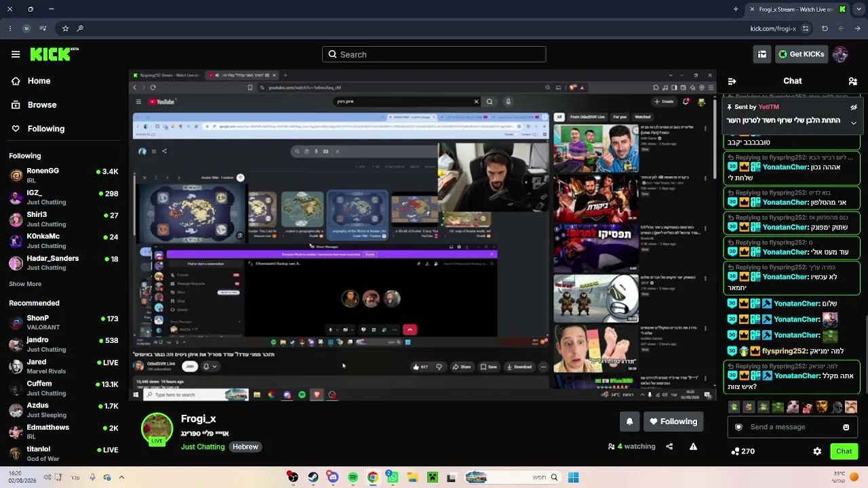
Task: Open titanlol recommended channel
Action: pyautogui.click(x=64, y=453)
